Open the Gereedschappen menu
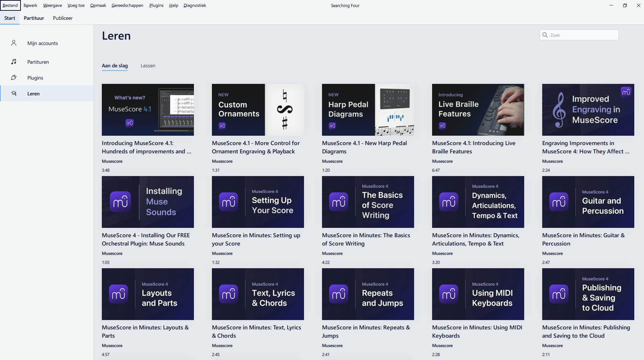Image resolution: width=644 pixels, height=360 pixels. point(127,5)
